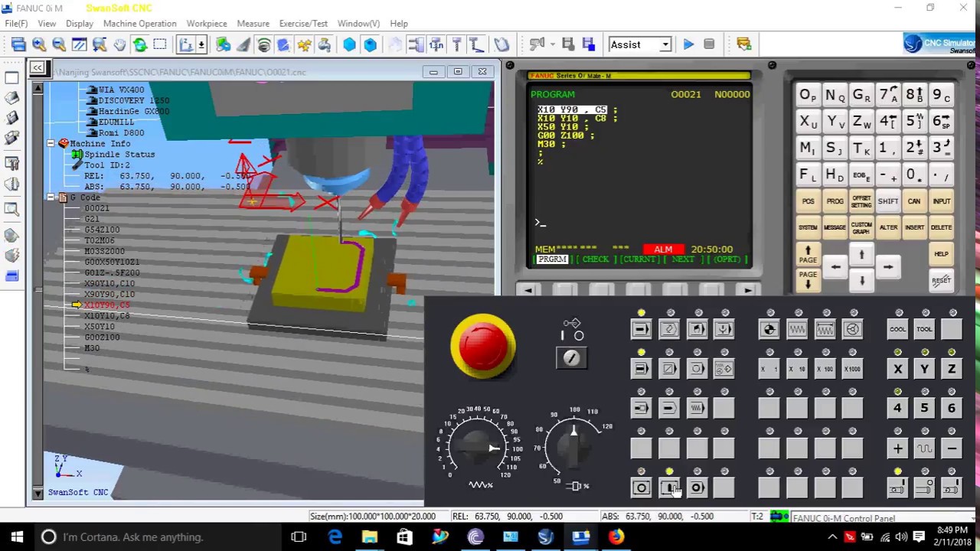Click the tree panel scroll up arrow

coord(37,89)
